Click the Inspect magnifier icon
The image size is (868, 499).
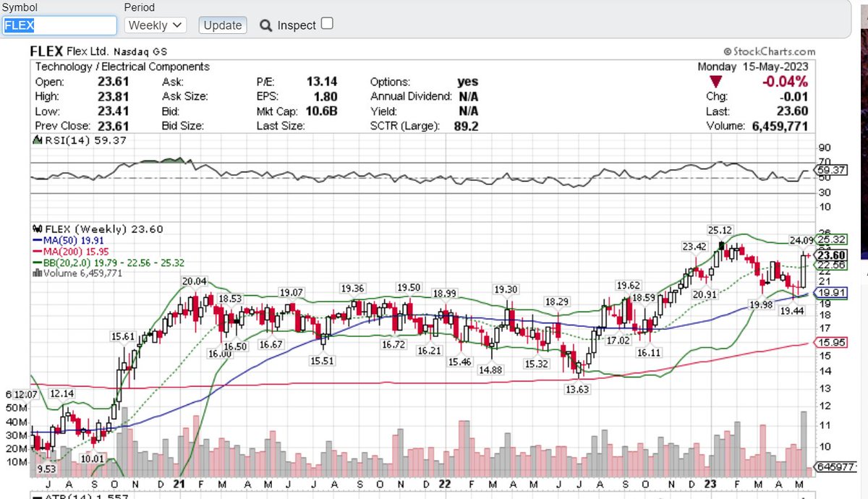[265, 25]
